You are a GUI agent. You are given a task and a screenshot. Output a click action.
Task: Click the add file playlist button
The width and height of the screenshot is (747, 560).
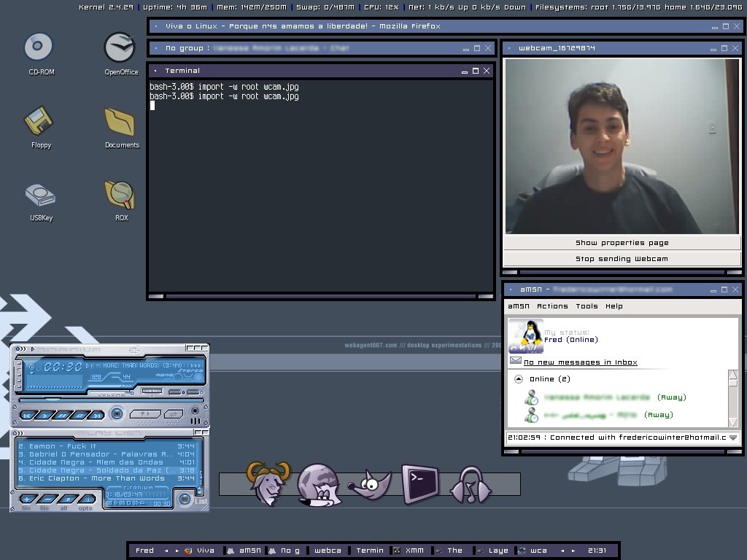pyautogui.click(x=27, y=499)
